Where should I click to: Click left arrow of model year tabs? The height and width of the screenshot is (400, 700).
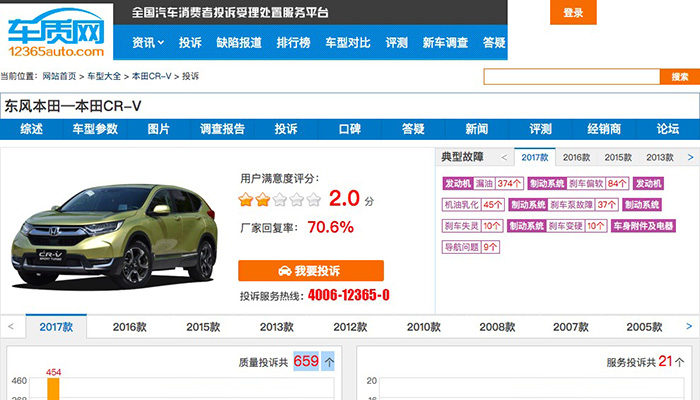point(11,326)
